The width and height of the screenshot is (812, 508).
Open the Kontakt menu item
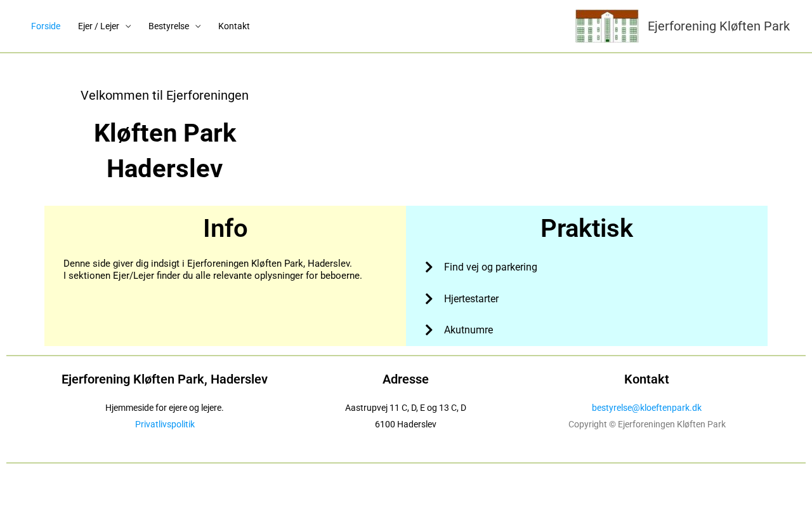click(x=234, y=26)
